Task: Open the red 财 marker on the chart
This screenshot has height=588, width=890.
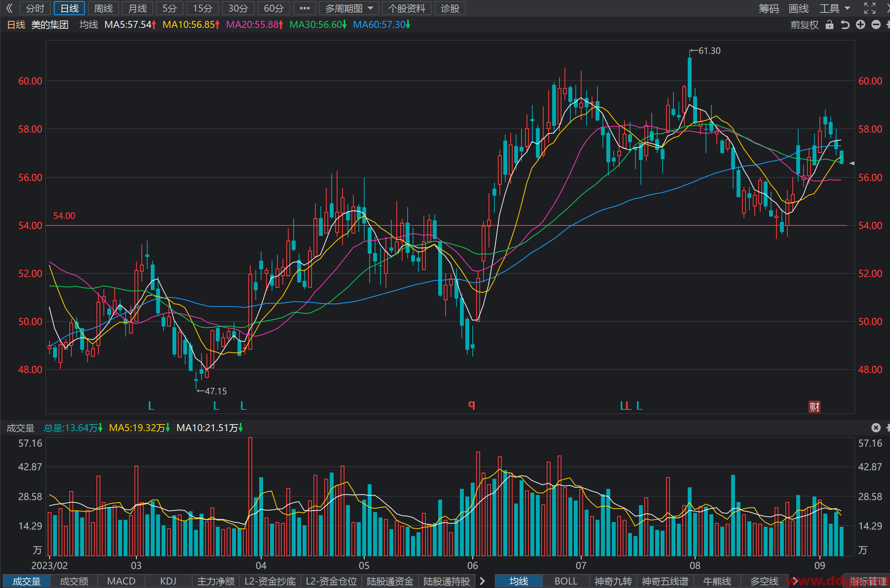Action: (x=814, y=407)
